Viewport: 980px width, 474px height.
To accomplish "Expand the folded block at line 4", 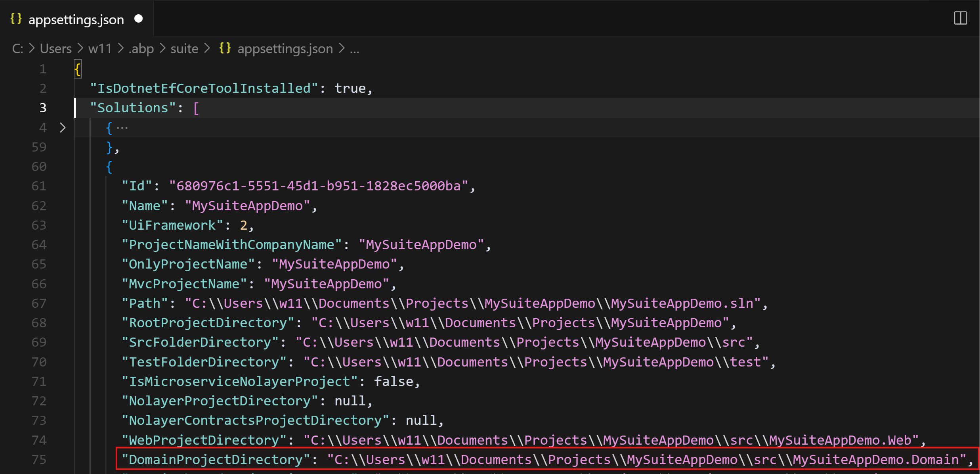I will (62, 128).
